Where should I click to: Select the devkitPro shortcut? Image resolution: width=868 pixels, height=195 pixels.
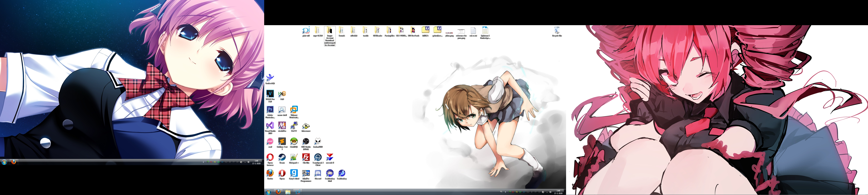point(282,127)
